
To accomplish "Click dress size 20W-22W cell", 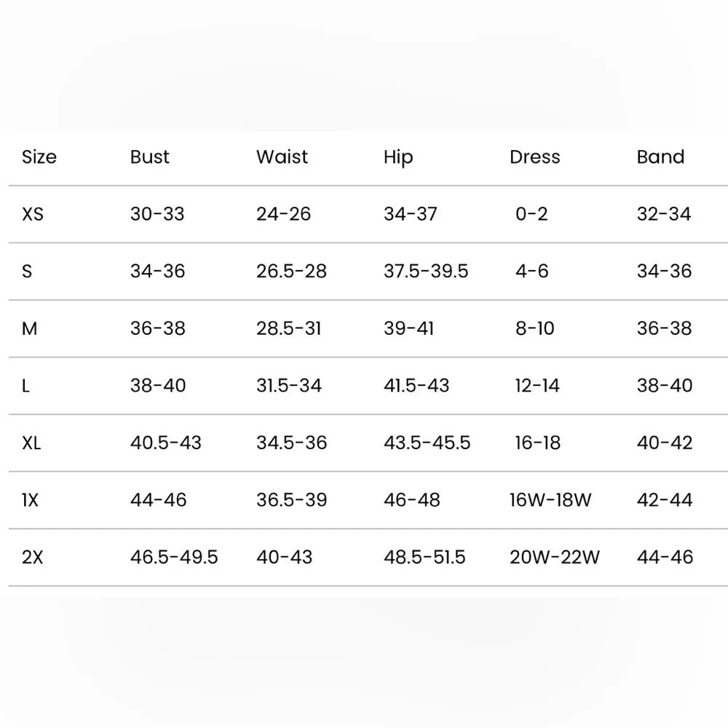I will tap(555, 558).
